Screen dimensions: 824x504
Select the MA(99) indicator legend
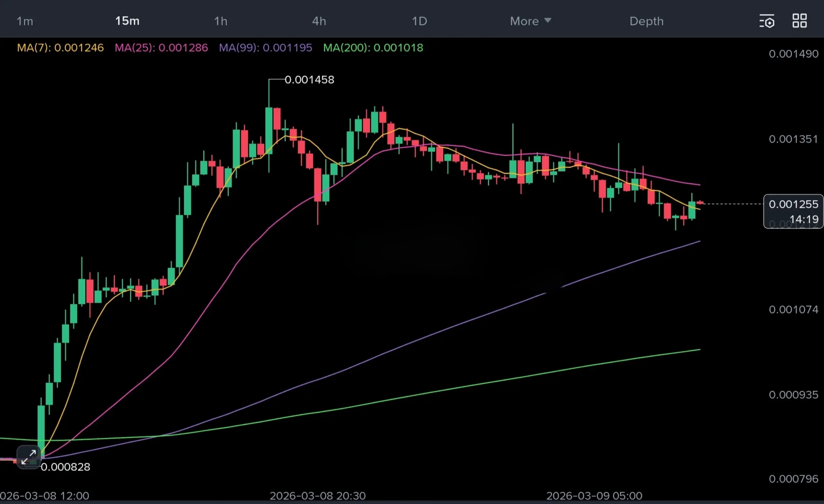click(x=266, y=48)
